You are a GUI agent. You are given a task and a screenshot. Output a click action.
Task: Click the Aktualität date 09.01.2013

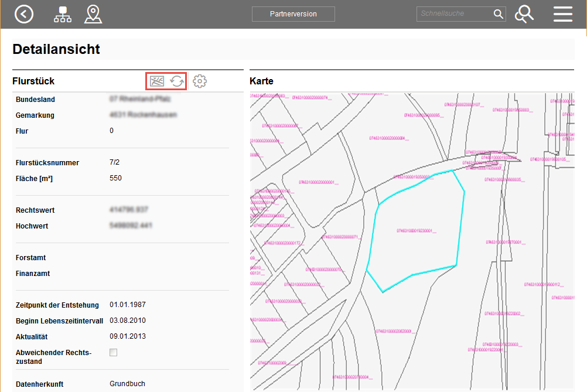pos(128,336)
